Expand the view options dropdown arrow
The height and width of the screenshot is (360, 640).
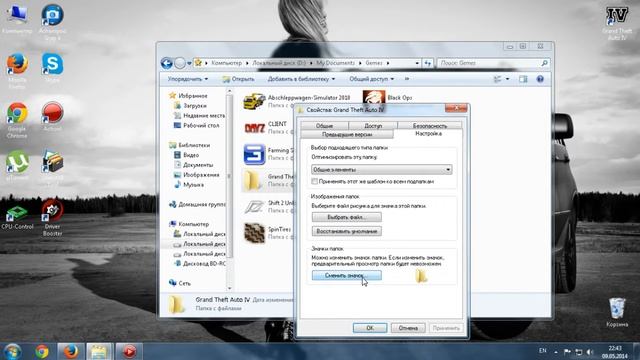pos(507,79)
